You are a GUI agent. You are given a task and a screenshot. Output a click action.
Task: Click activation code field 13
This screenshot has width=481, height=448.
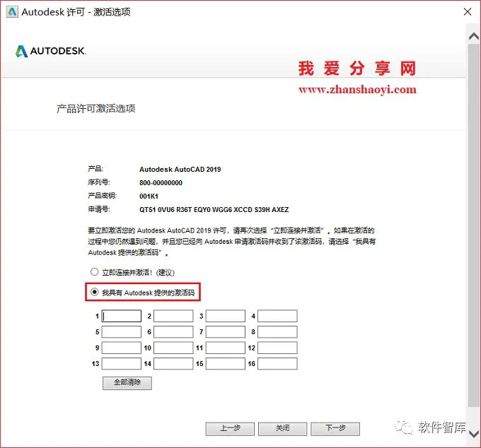[x=122, y=364]
